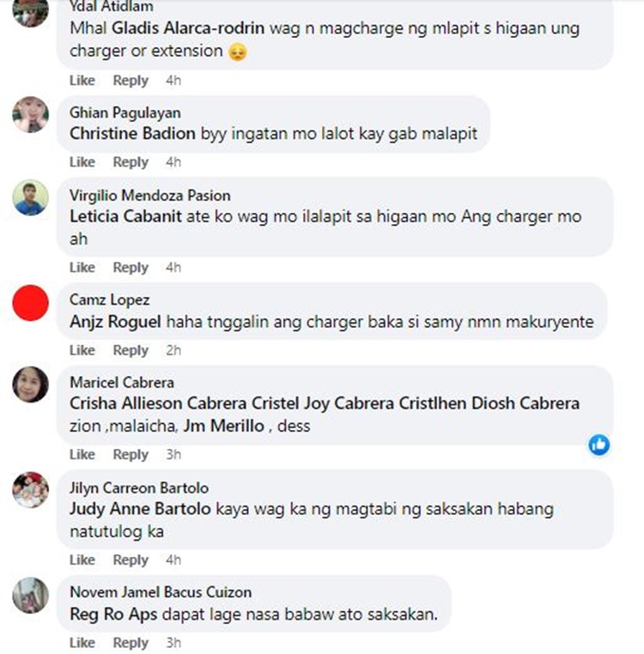This screenshot has height=654, width=644.
Task: Open Ydal Atidlam's profile avatar
Action: click(x=30, y=10)
